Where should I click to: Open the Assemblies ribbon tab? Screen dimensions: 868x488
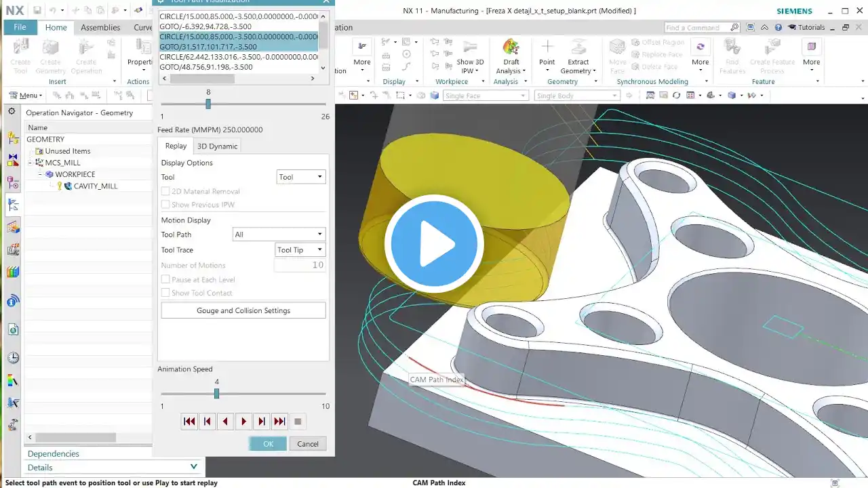click(100, 28)
